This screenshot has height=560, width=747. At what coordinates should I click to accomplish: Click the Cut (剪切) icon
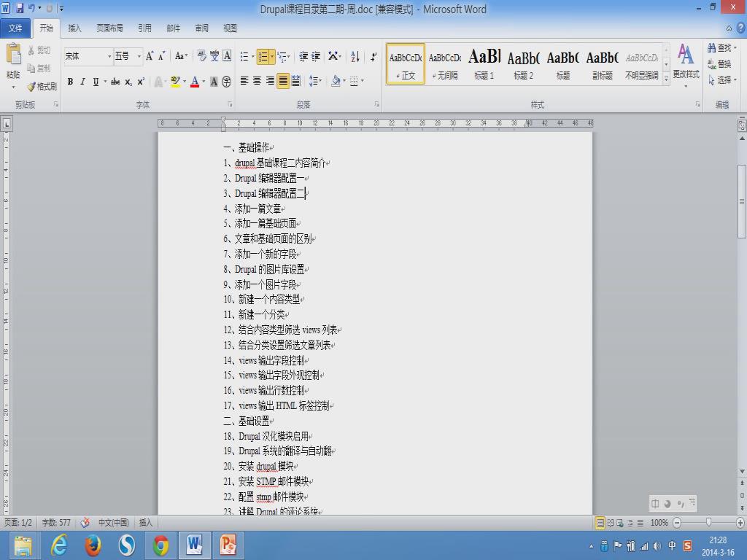tap(31, 50)
